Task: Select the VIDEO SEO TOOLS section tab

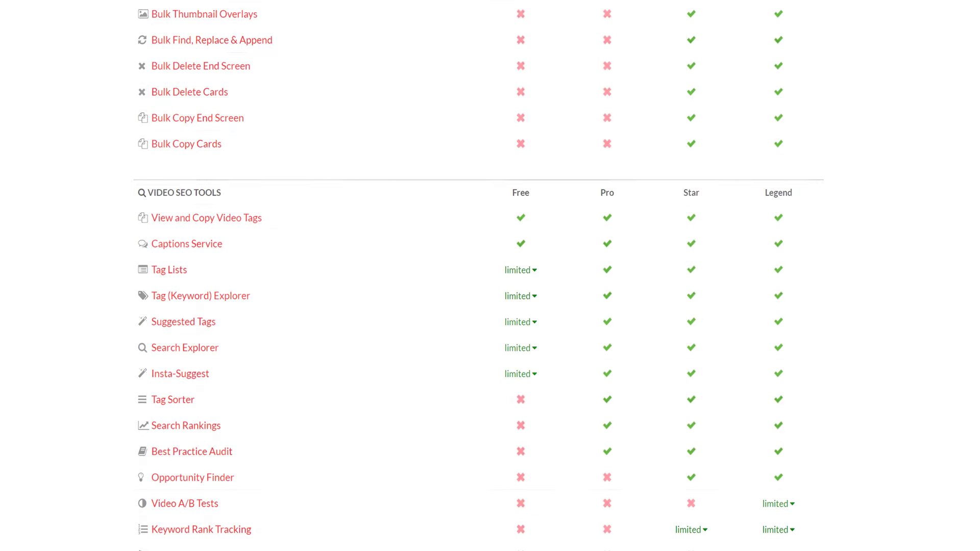Action: pos(180,192)
